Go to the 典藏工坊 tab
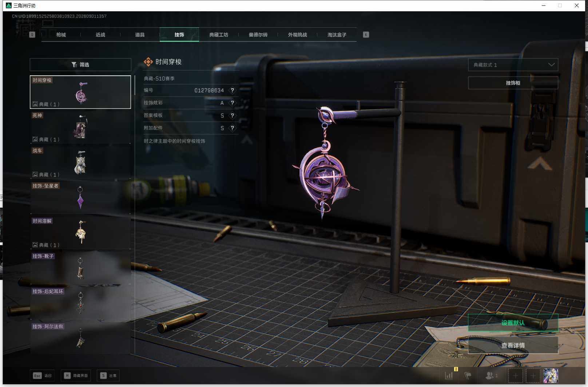The image size is (588, 387). [219, 35]
